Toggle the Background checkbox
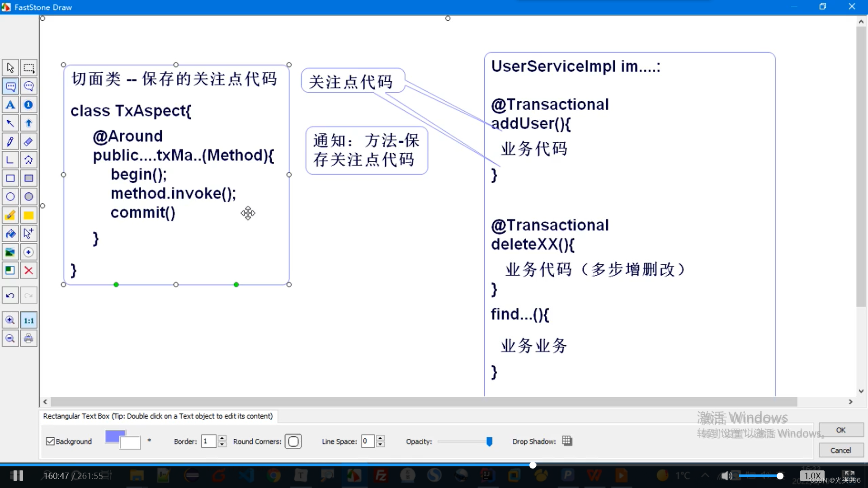This screenshot has width=868, height=488. [50, 441]
